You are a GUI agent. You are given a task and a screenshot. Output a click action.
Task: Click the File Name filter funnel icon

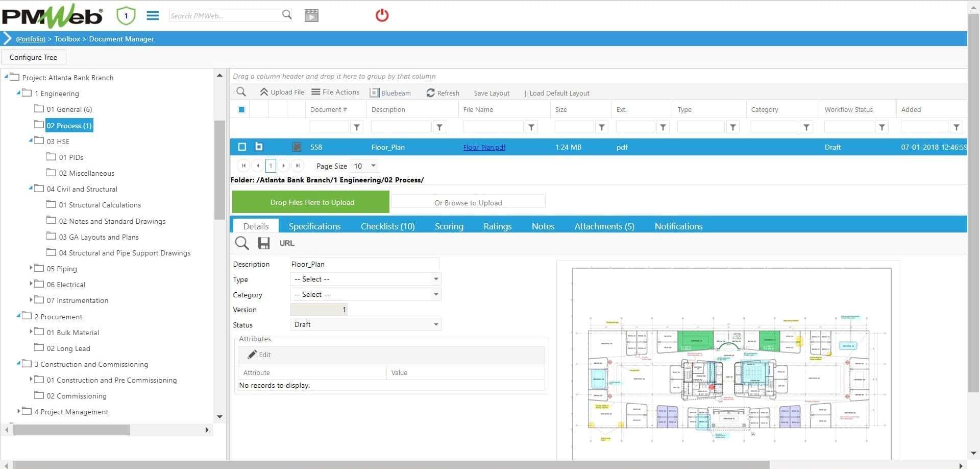click(x=531, y=127)
